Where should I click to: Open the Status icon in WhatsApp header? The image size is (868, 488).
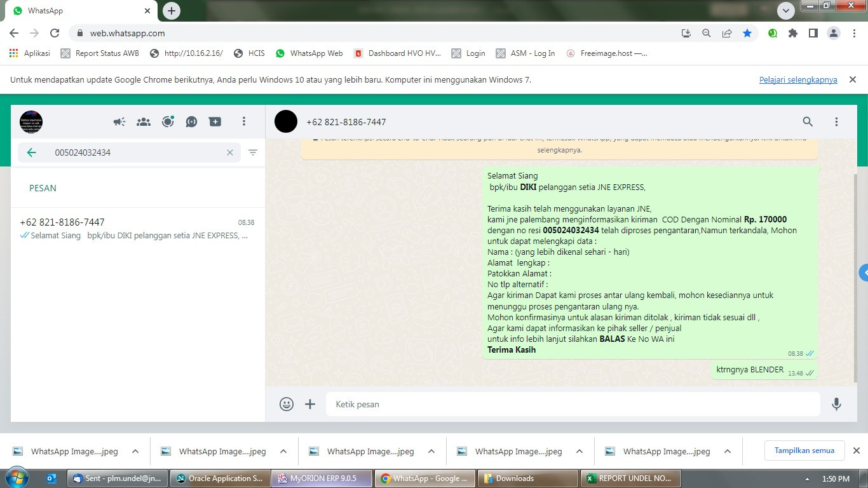click(168, 121)
